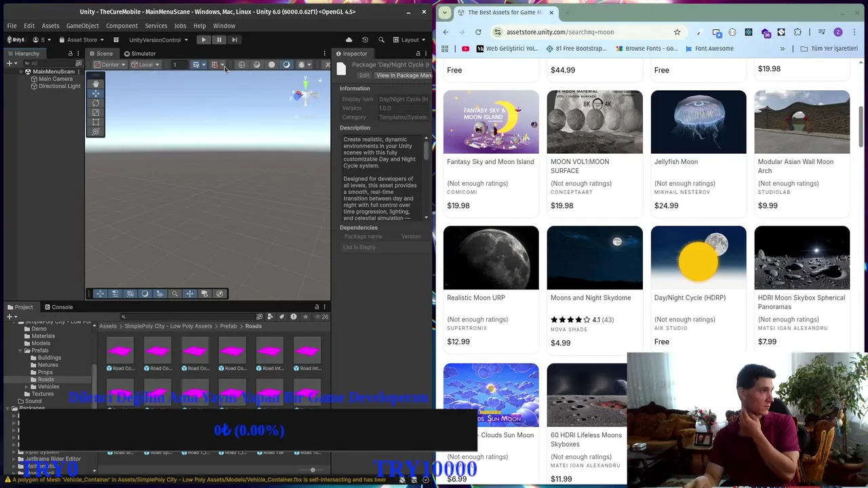Viewport: 868px width, 488px height.
Task: Open the UnityVersionControl dropdown
Action: [x=158, y=40]
